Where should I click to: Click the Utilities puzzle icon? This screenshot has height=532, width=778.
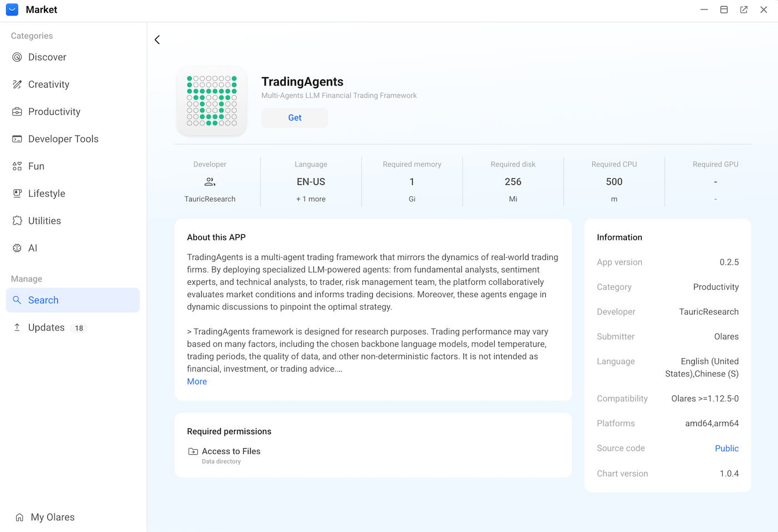click(x=17, y=220)
